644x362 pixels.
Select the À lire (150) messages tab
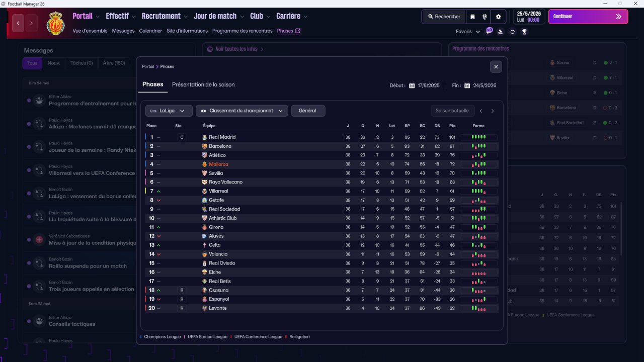tap(114, 63)
